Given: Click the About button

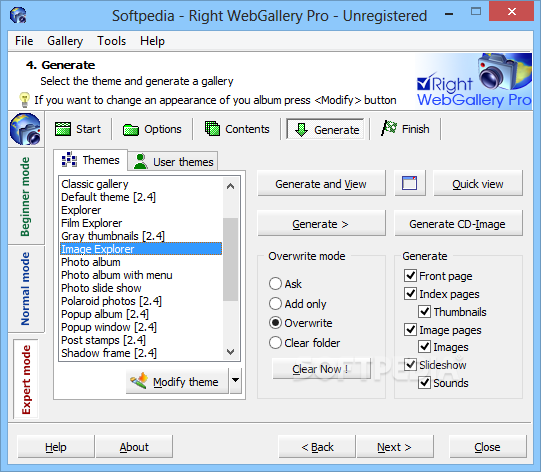Looking at the screenshot, I should 134,447.
